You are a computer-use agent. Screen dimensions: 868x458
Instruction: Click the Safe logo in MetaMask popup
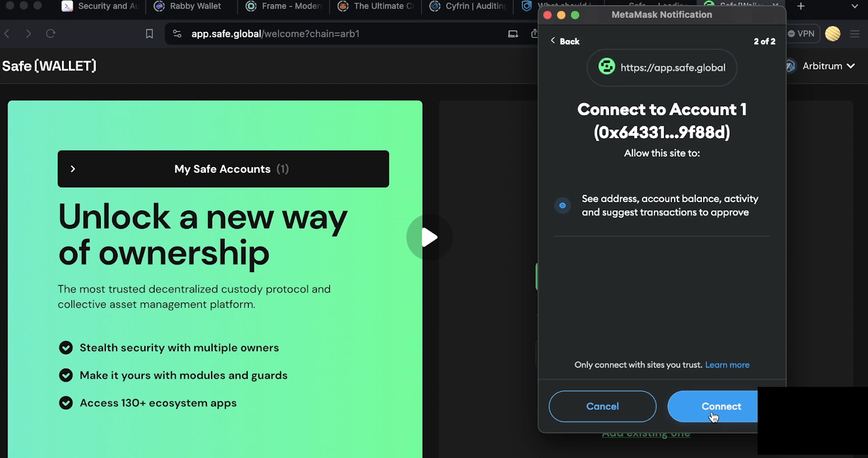607,67
